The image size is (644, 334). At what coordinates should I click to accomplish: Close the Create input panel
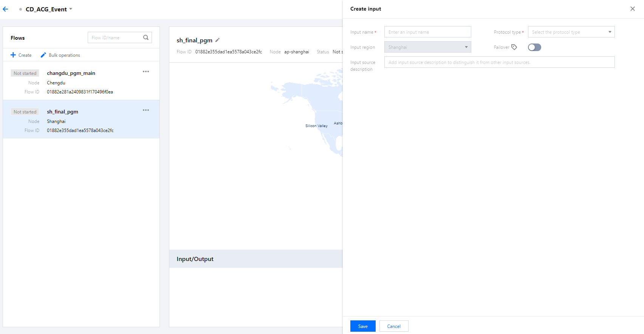click(x=632, y=9)
